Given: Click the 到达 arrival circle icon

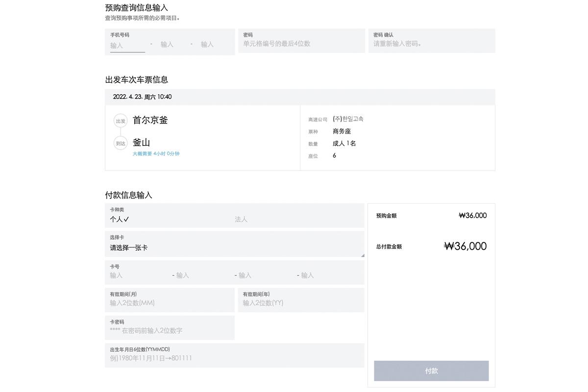Looking at the screenshot, I should [121, 144].
